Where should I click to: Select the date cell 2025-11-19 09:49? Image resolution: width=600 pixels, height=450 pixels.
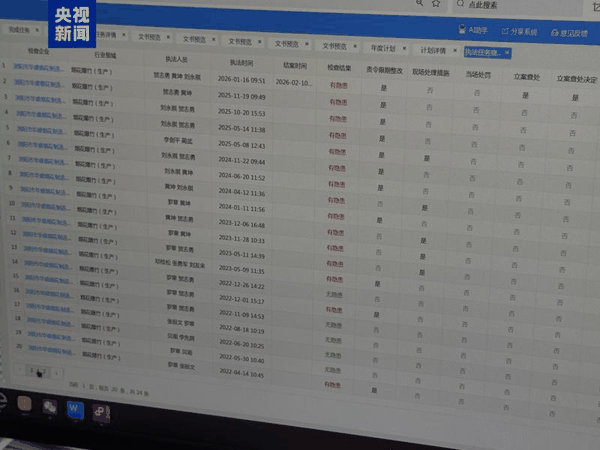(241, 96)
